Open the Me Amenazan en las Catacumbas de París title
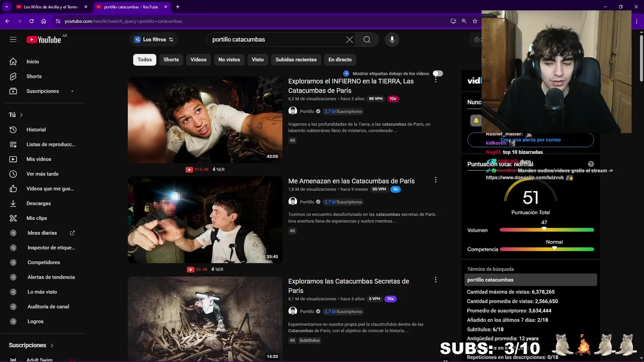Viewport: 644px width, 362px height. (x=351, y=181)
